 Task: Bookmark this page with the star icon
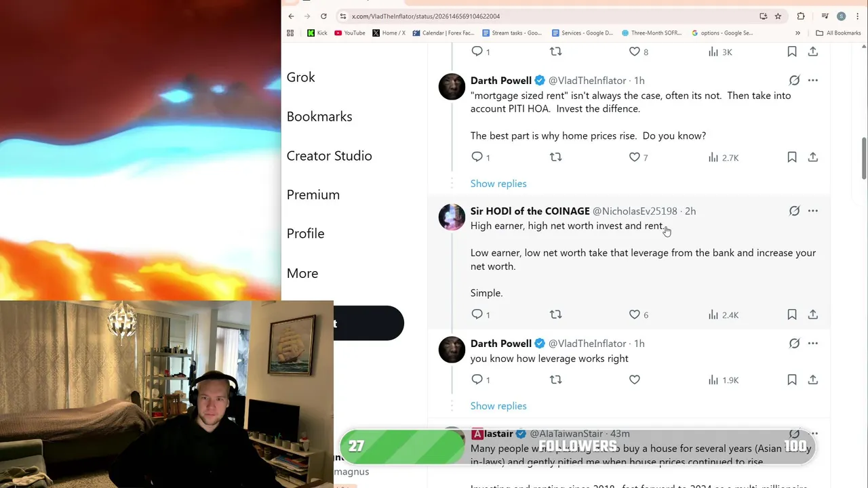[778, 16]
